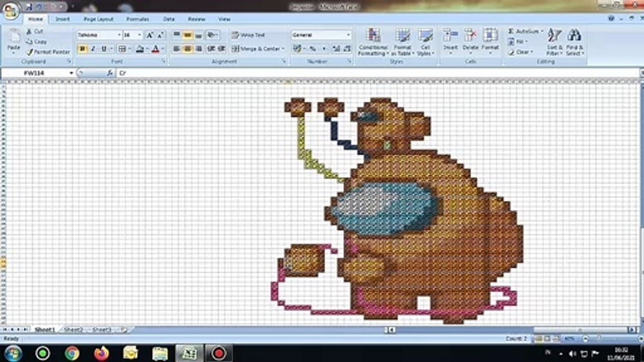Open Find & Select menu

click(574, 42)
